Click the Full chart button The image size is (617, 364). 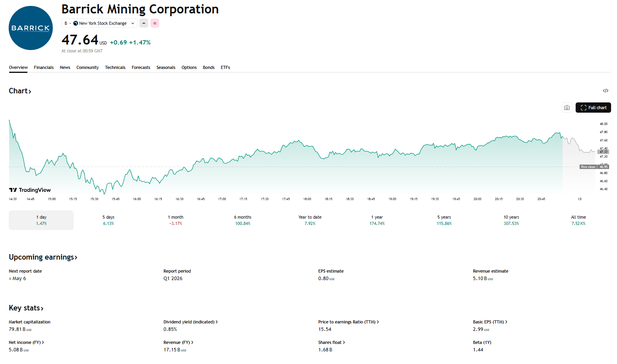593,108
